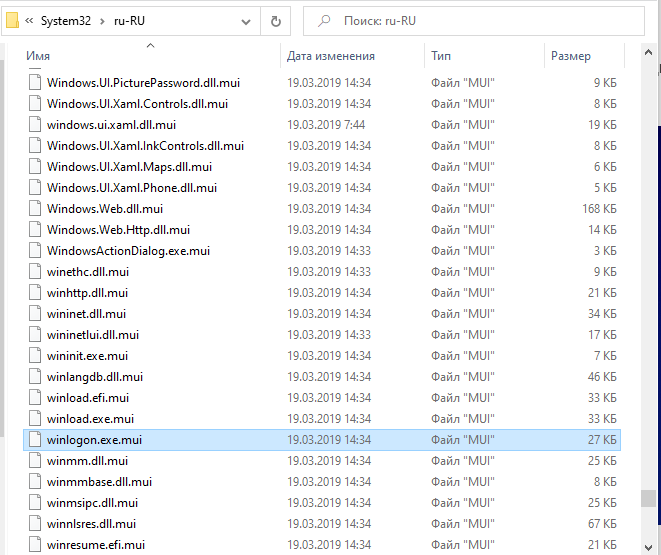Click the folder icon in address bar
This screenshot has width=661, height=555.
point(12,20)
